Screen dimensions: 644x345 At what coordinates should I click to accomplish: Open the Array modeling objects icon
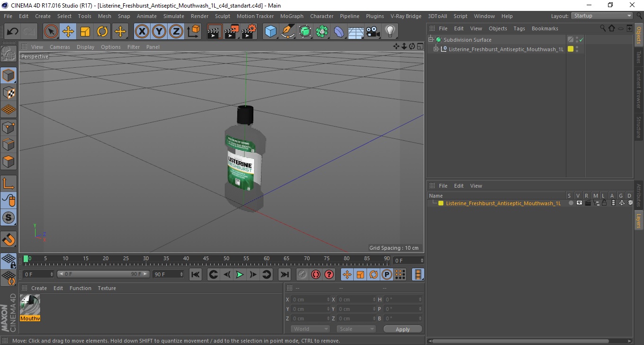tap(322, 32)
